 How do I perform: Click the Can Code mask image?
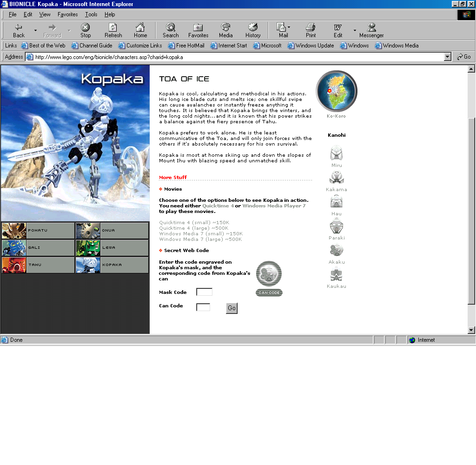click(x=269, y=274)
